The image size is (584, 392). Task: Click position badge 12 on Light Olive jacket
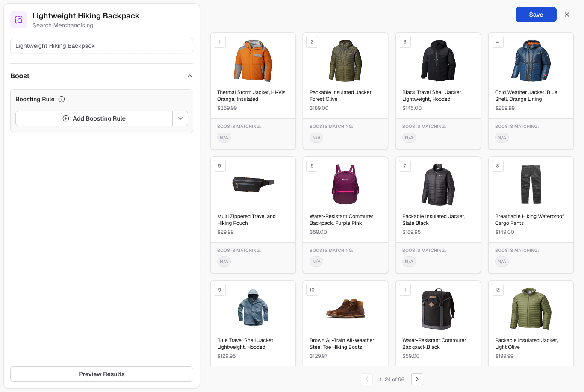coord(498,290)
